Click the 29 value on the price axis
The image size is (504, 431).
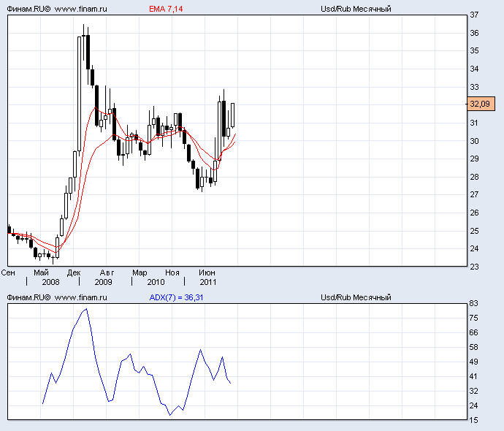click(474, 159)
